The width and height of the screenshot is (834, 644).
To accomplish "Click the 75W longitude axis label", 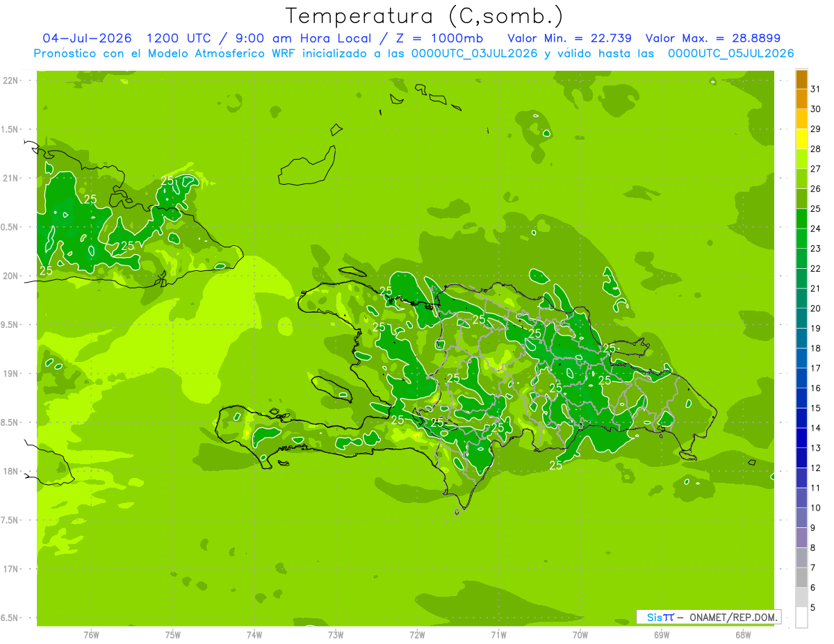I will 173,634.
